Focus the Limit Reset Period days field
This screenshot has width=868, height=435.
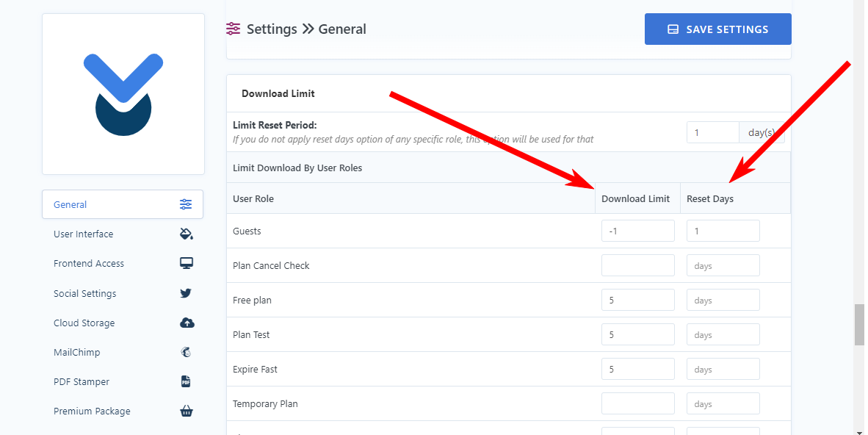(713, 133)
